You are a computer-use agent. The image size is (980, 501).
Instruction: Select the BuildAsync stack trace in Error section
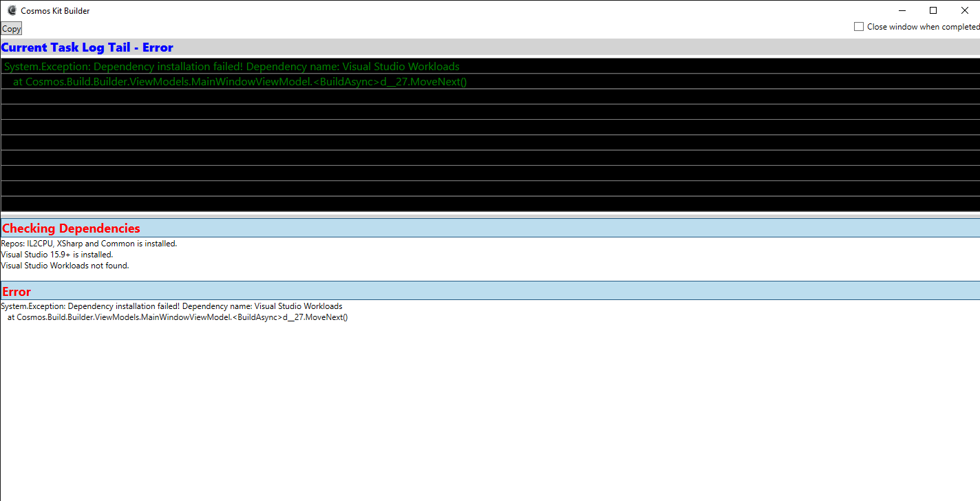[x=178, y=317]
